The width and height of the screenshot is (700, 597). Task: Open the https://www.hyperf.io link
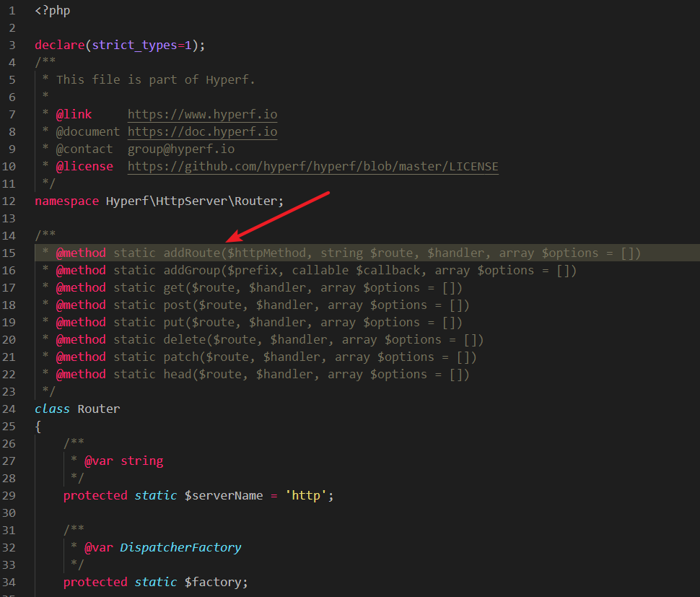pos(202,114)
